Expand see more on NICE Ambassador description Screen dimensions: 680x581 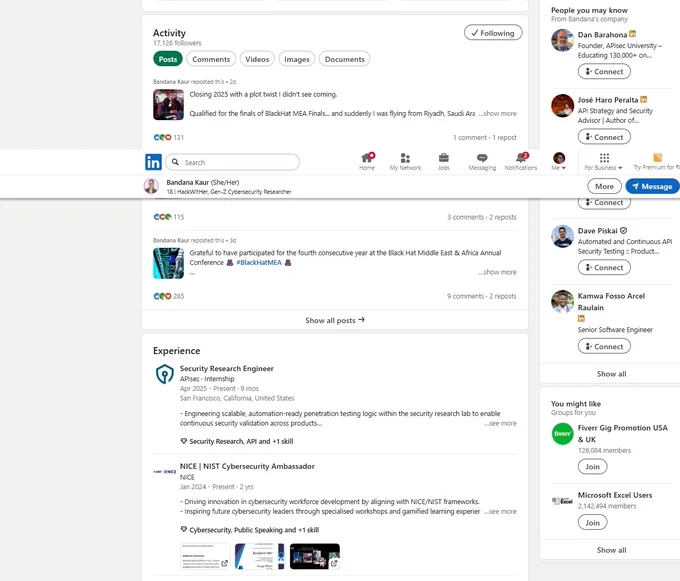[500, 512]
